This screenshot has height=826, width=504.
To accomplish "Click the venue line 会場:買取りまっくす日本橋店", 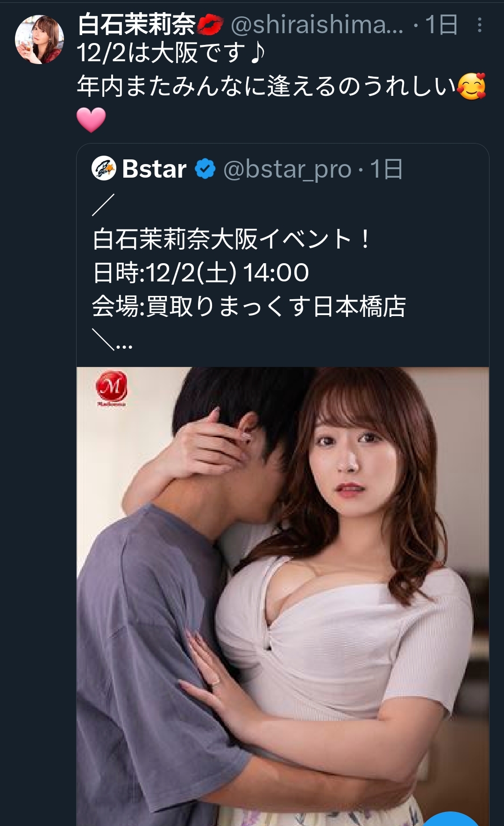I will tap(249, 307).
